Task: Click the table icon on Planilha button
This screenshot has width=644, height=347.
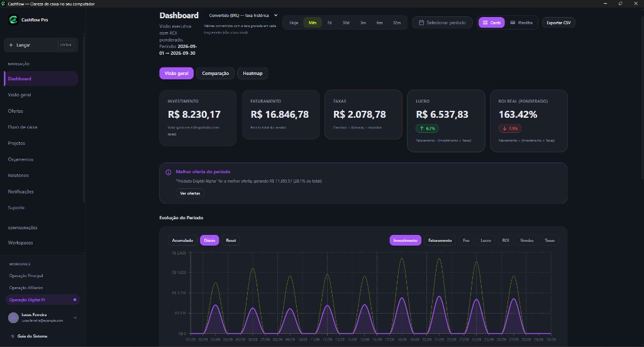Action: pyautogui.click(x=513, y=23)
